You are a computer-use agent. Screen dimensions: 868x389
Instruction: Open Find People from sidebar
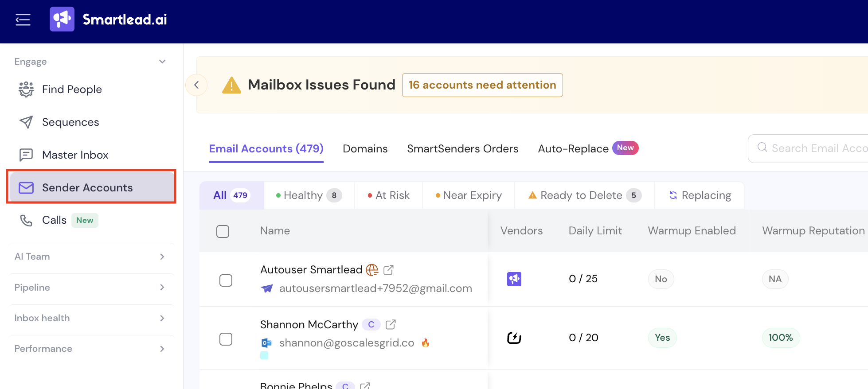[x=60, y=89]
